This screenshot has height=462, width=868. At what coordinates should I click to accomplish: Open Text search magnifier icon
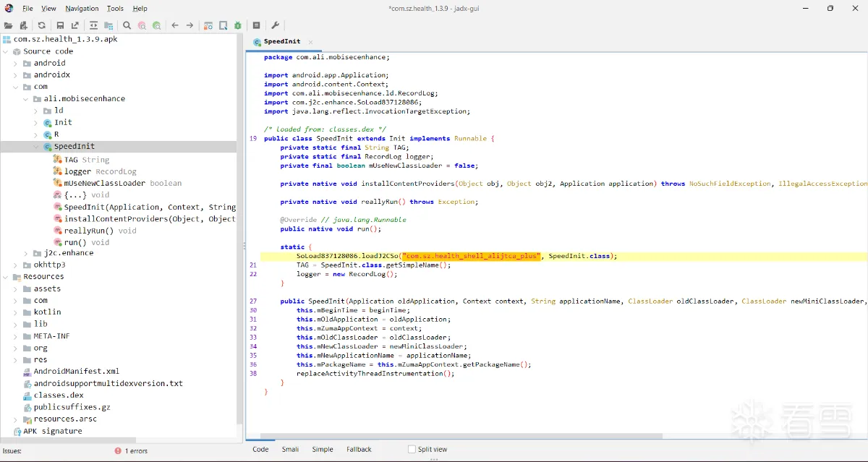tap(127, 25)
